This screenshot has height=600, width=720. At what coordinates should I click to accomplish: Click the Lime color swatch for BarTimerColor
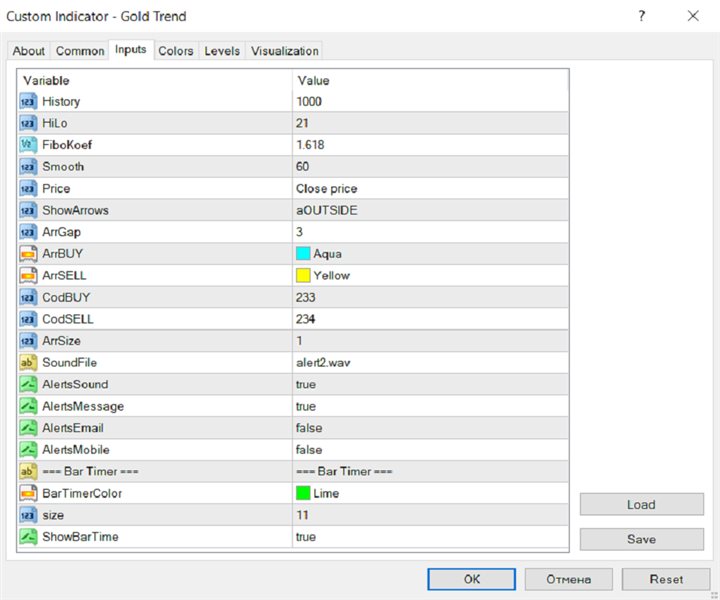pos(303,493)
